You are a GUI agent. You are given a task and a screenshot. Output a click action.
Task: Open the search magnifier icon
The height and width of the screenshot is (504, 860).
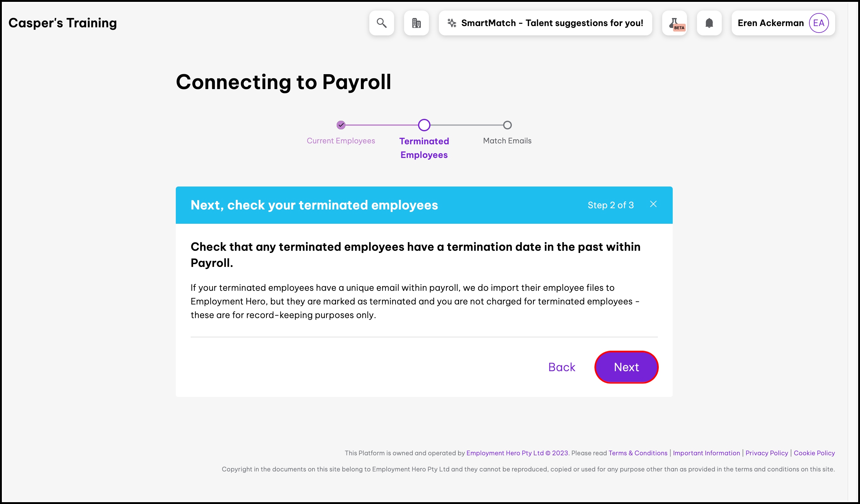click(x=381, y=23)
